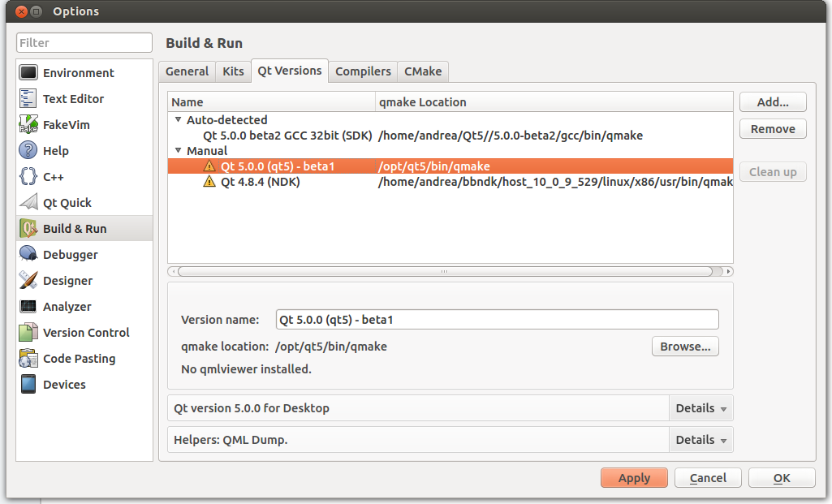
Task: Select Qt 5.0.0 beta2 GCC 32bit (SDK) row
Action: [450, 136]
